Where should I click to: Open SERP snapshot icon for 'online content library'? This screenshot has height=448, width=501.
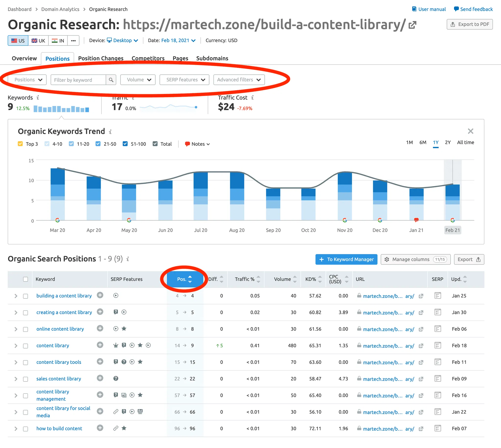pyautogui.click(x=437, y=329)
